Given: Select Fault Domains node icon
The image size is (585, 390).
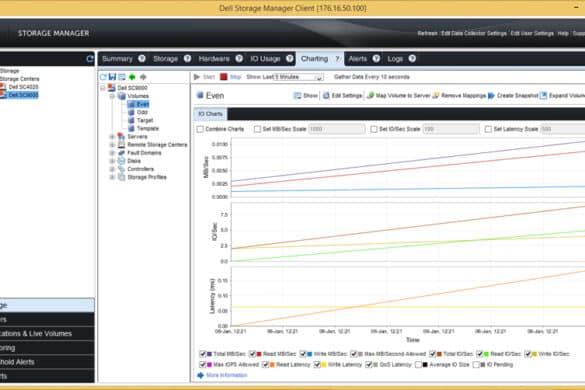Looking at the screenshot, I should click(121, 153).
